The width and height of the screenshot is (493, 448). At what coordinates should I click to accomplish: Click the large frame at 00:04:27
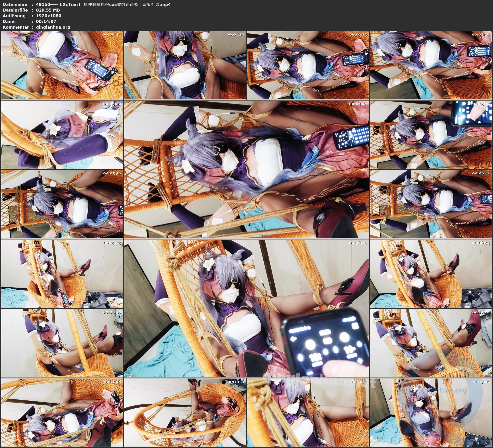pyautogui.click(x=246, y=169)
